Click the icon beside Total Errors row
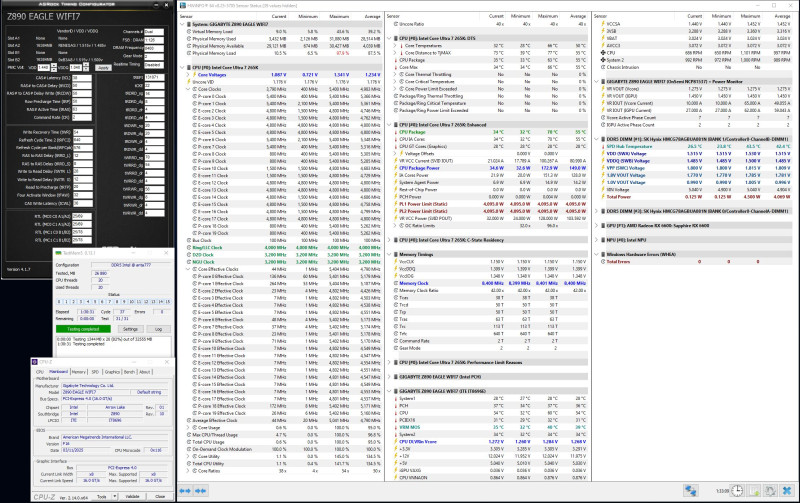Image resolution: width=800 pixels, height=503 pixels. tap(603, 262)
